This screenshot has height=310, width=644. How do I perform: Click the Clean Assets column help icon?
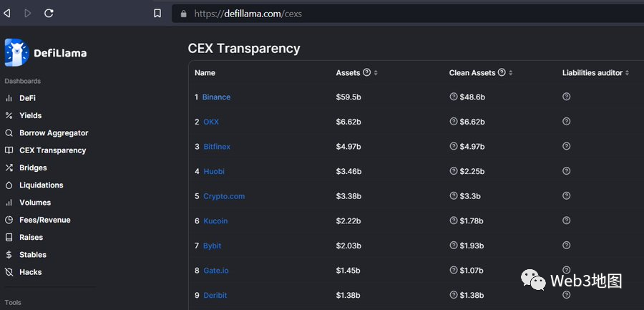tap(502, 72)
